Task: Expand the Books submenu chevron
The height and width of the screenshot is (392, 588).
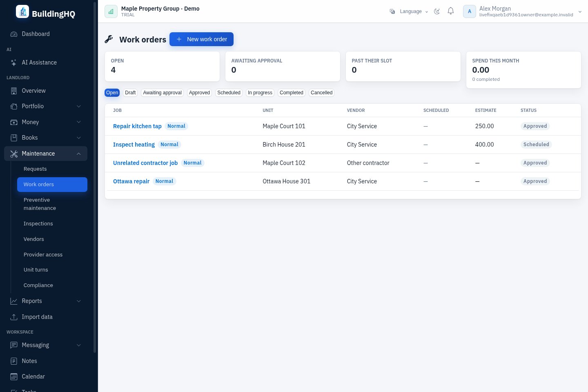Action: point(79,138)
